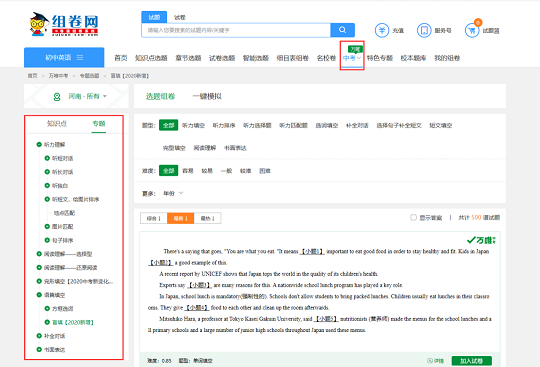
Task: Switch to the 专题 sidebar tab
Action: click(x=99, y=123)
